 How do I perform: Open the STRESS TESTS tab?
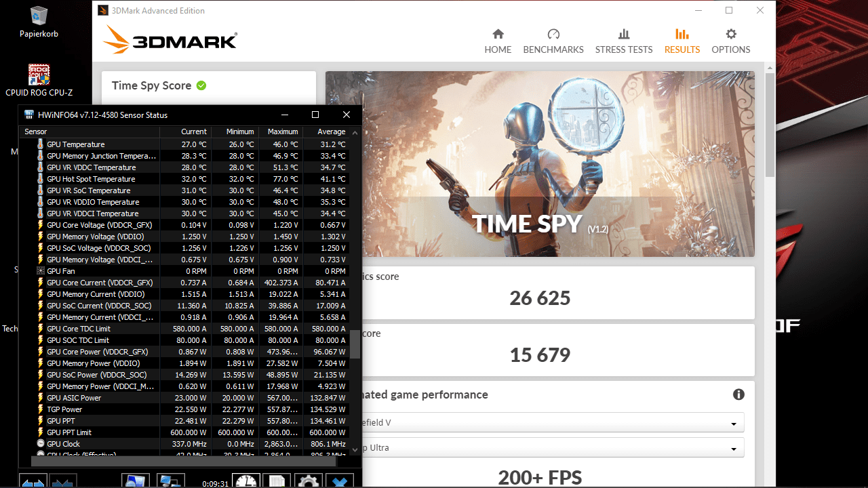coord(624,41)
